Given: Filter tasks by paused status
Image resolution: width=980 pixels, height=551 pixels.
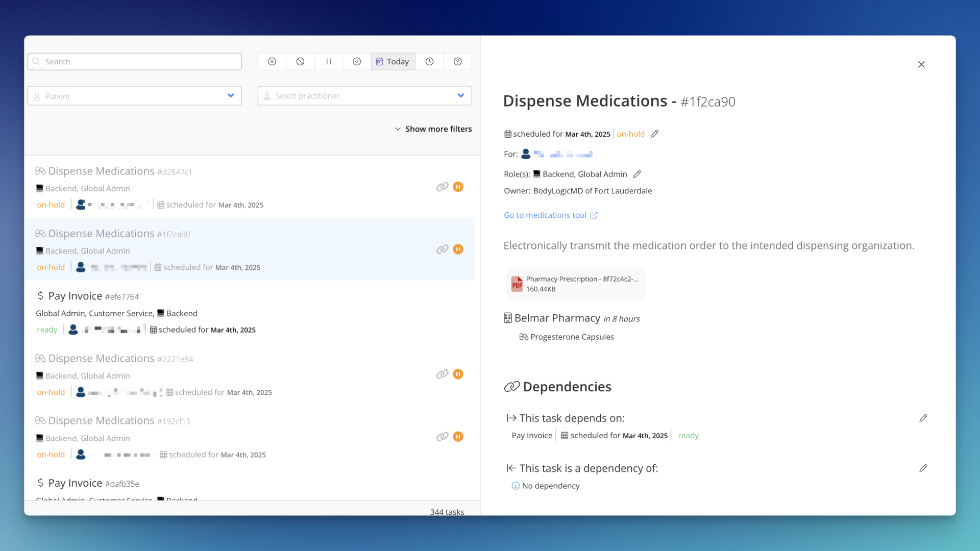Looking at the screenshot, I should (x=329, y=61).
